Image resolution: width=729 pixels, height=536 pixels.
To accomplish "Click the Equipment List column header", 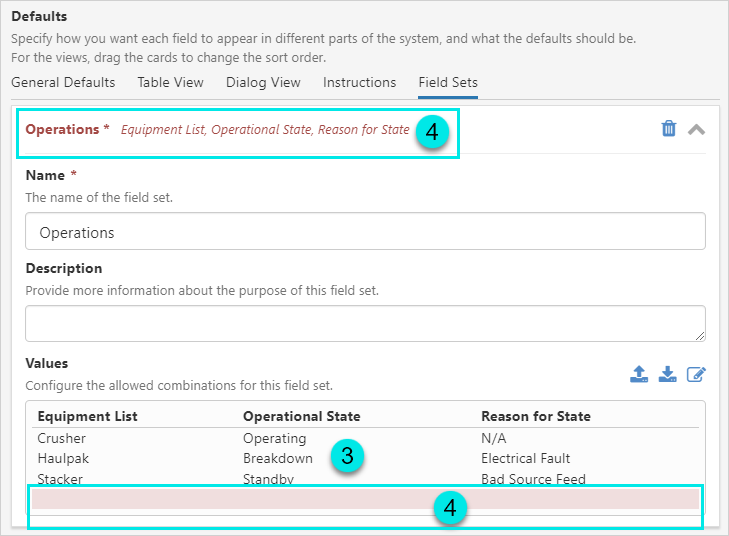I will click(x=87, y=416).
